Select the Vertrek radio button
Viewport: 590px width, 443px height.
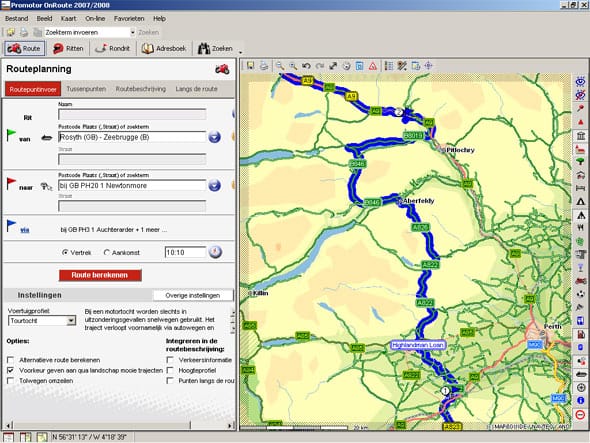(x=65, y=253)
